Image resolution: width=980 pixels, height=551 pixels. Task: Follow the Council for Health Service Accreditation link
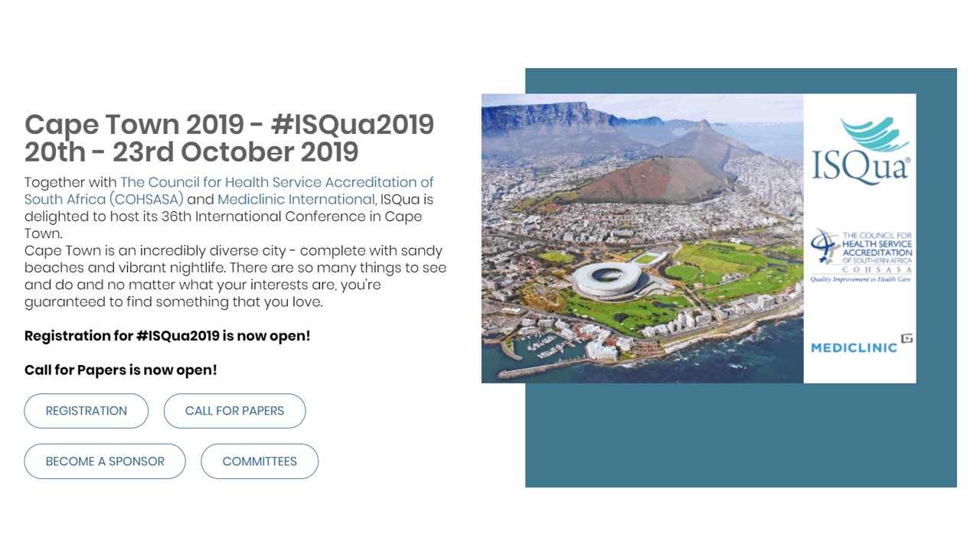pos(229,191)
